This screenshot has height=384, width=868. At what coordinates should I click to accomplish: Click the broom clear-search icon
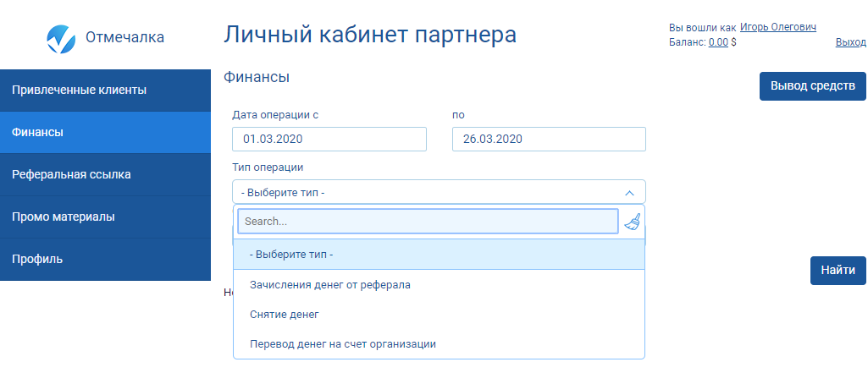pos(633,222)
